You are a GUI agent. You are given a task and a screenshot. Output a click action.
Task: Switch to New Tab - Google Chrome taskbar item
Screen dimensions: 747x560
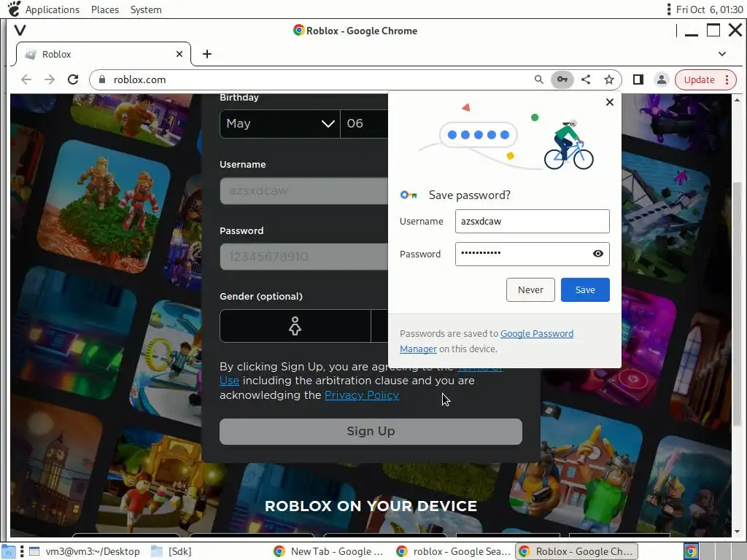pos(329,551)
